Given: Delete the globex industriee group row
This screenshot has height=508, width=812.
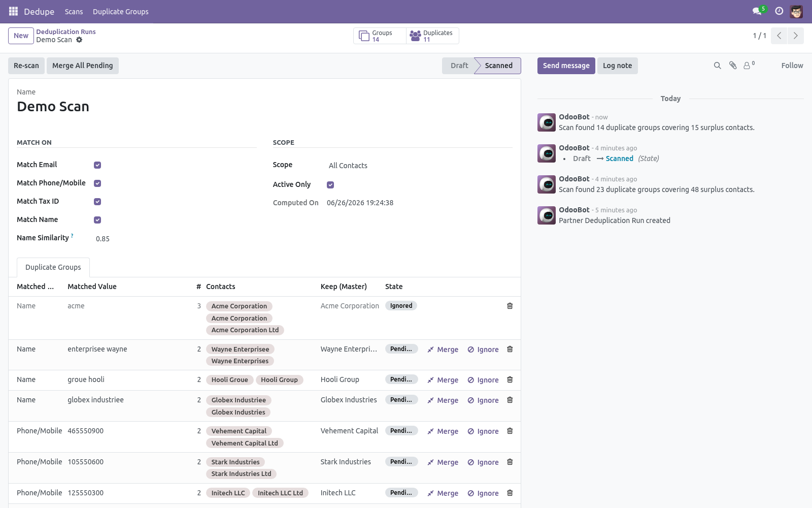Looking at the screenshot, I should point(510,400).
